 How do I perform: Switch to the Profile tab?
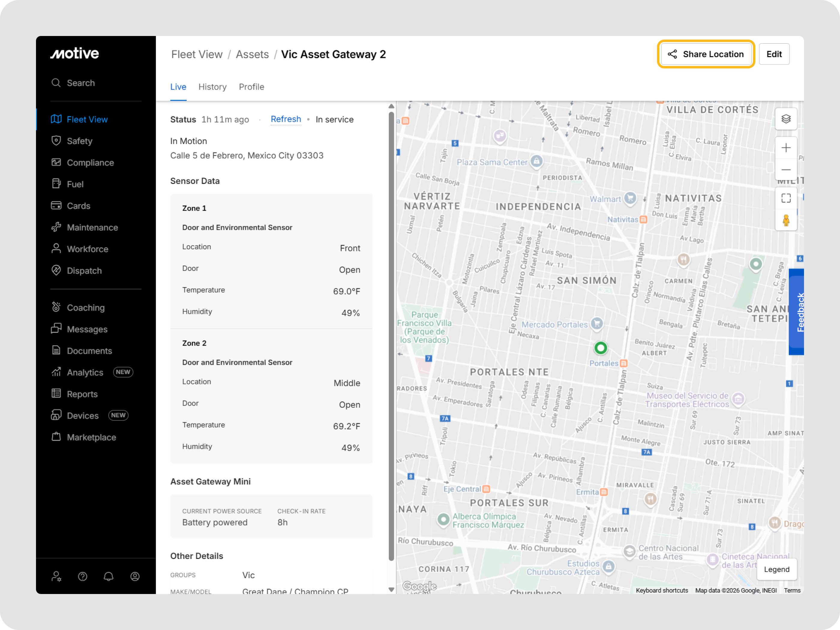(251, 87)
